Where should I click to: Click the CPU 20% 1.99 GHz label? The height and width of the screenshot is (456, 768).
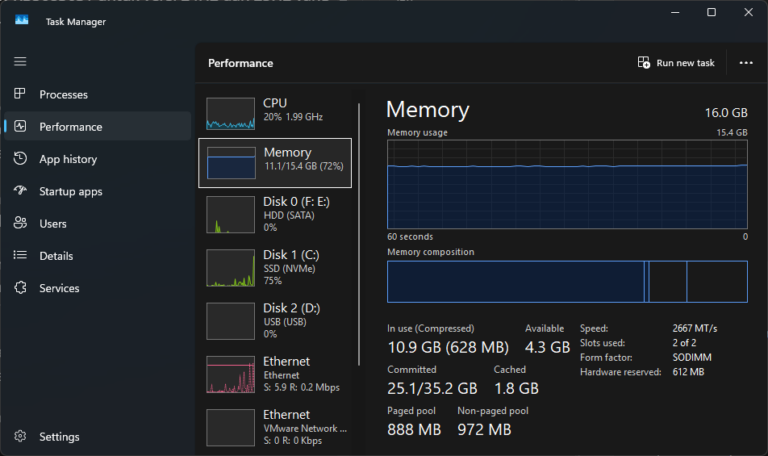pyautogui.click(x=293, y=110)
